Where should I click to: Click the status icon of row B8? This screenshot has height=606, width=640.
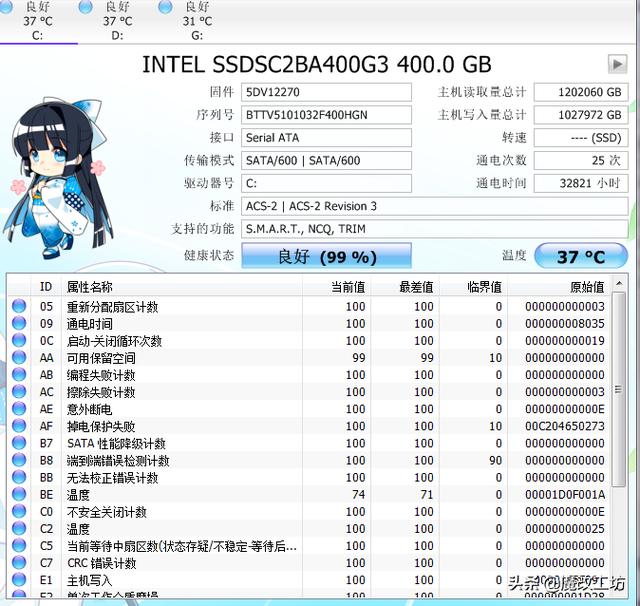click(19, 460)
